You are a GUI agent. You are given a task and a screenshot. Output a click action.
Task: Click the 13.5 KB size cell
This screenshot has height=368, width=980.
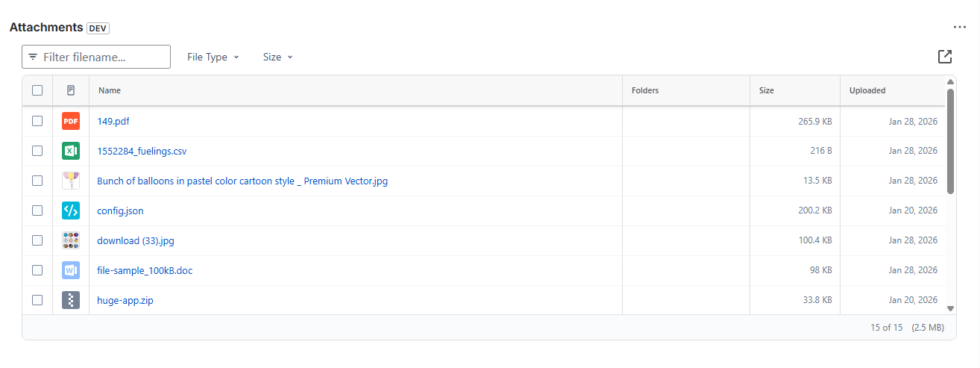point(817,181)
